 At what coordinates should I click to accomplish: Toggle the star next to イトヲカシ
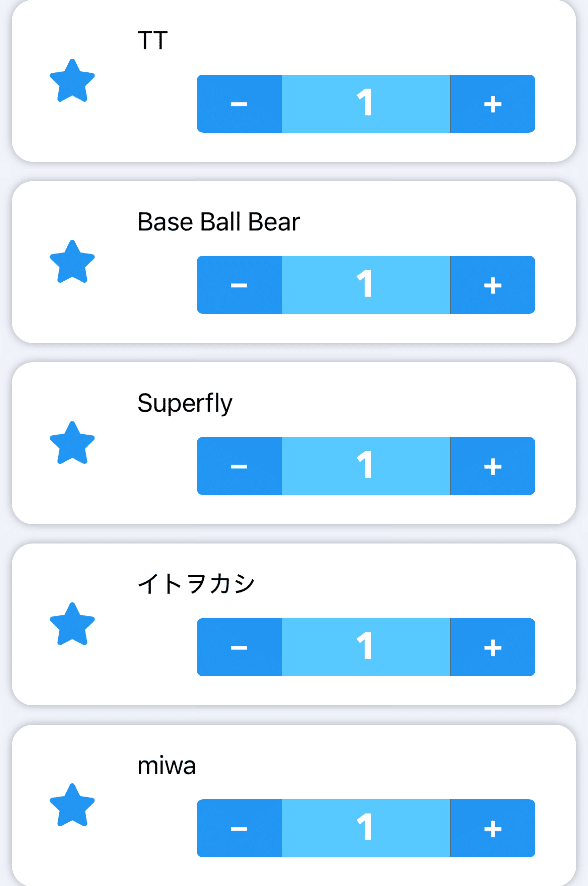[x=72, y=624]
